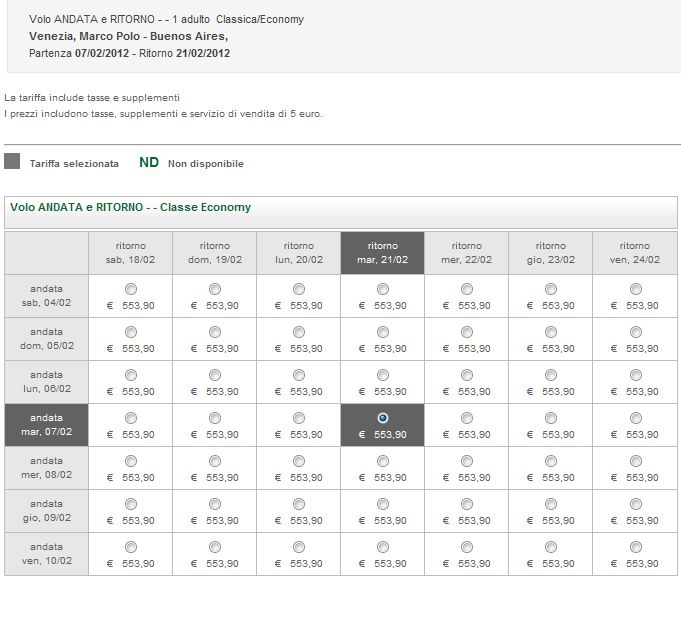Click the 'ritorno gio, 23/02' column header
This screenshot has width=681, height=617.
(x=551, y=253)
